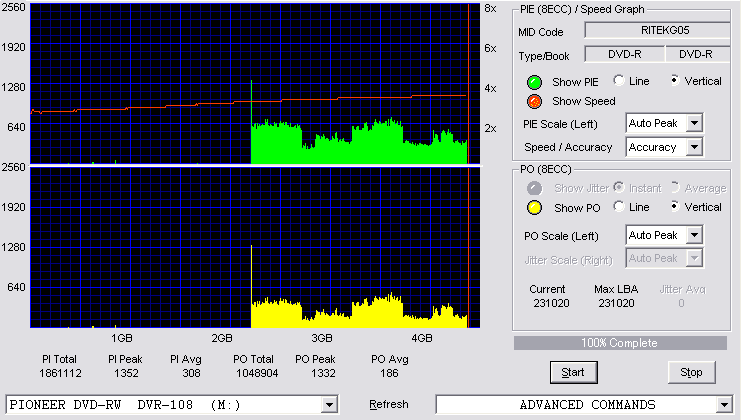Click the Refresh button
The height and width of the screenshot is (420, 742).
[389, 404]
